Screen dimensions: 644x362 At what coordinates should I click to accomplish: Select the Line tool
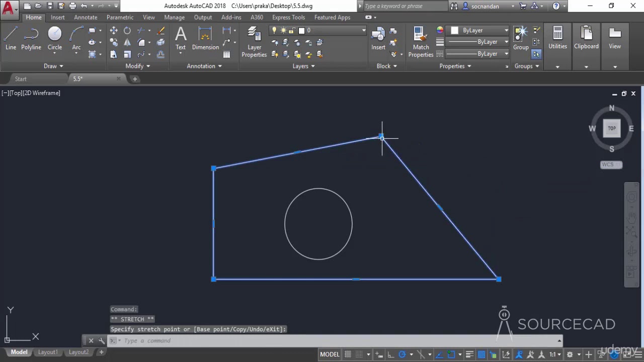coord(11,38)
